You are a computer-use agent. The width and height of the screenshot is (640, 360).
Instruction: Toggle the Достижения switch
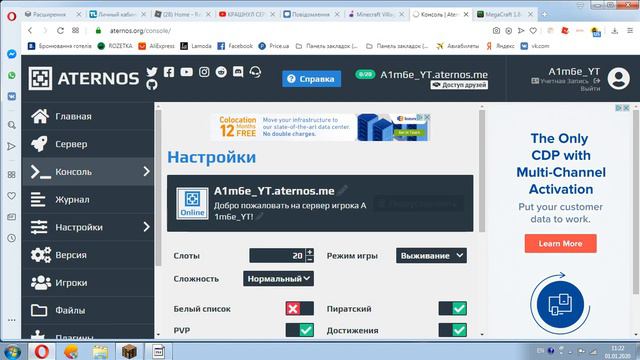click(453, 330)
